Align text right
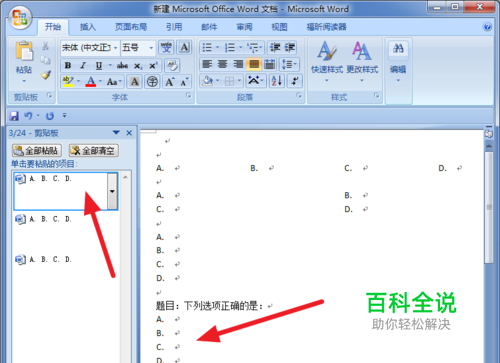Image resolution: width=500 pixels, height=363 pixels. pos(238,64)
